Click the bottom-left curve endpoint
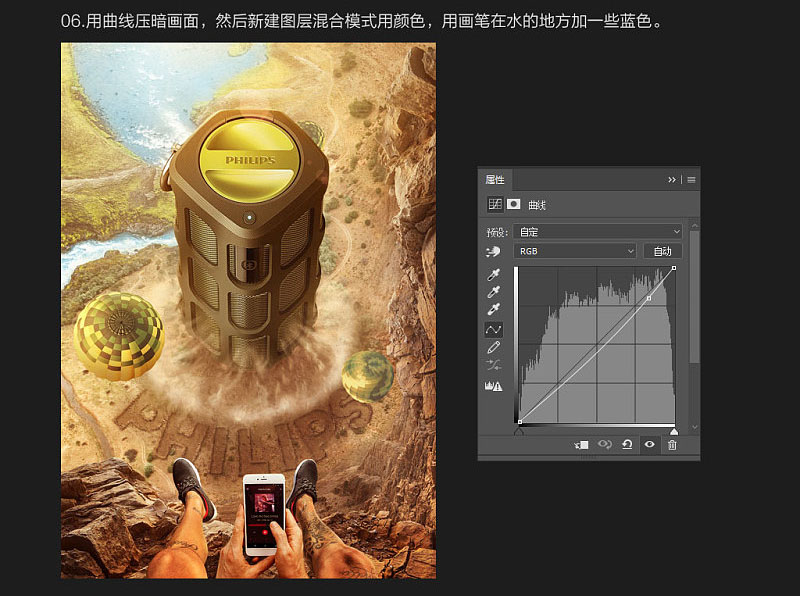 point(519,422)
